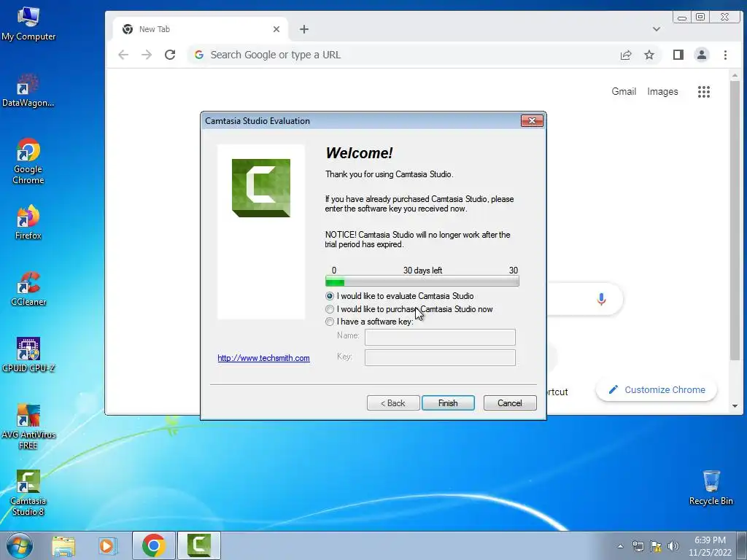Show hidden system tray icons arrow
Viewport: 747px width, 560px height.
pos(620,546)
